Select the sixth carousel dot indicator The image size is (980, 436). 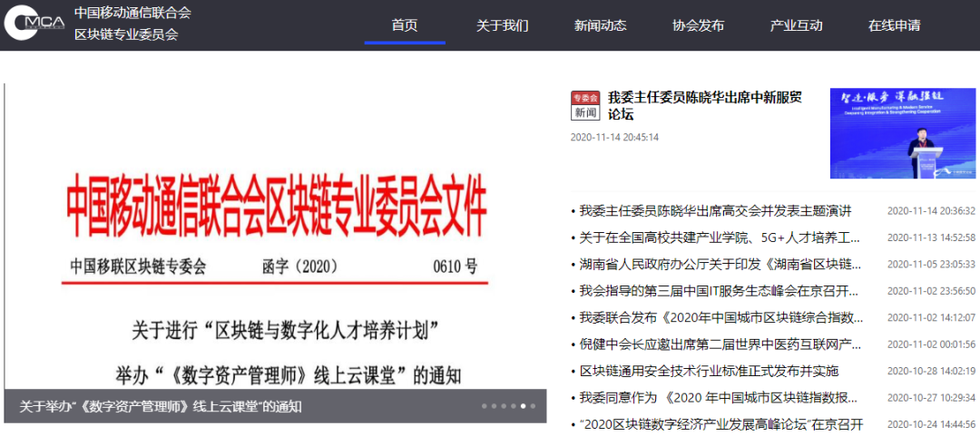tap(533, 406)
